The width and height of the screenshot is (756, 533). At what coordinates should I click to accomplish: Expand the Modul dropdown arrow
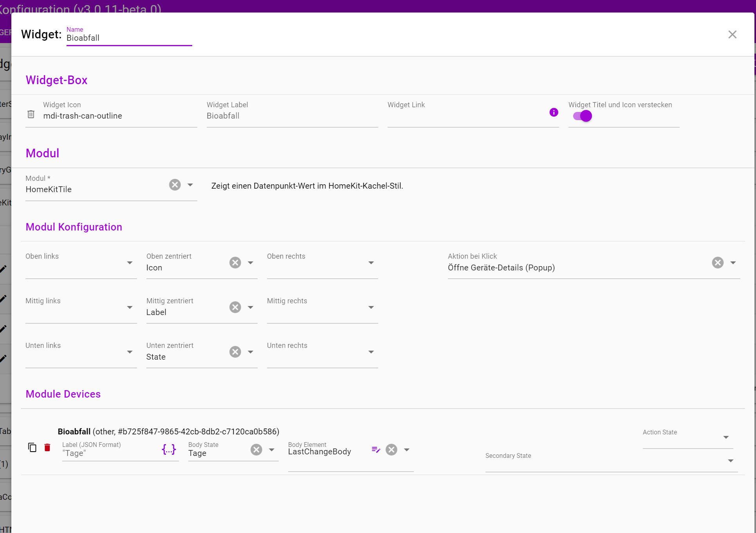point(190,185)
